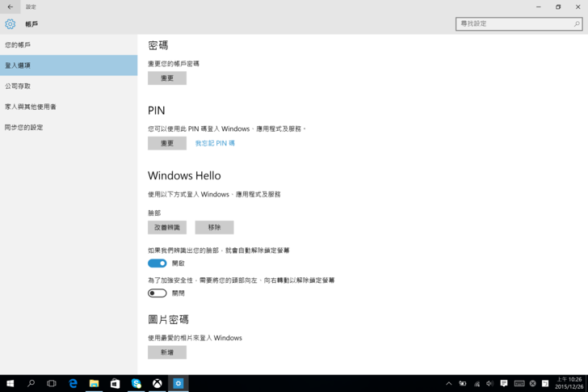The height and width of the screenshot is (392, 588).
Task: Open the touch keyboard from tray
Action: [x=519, y=383]
